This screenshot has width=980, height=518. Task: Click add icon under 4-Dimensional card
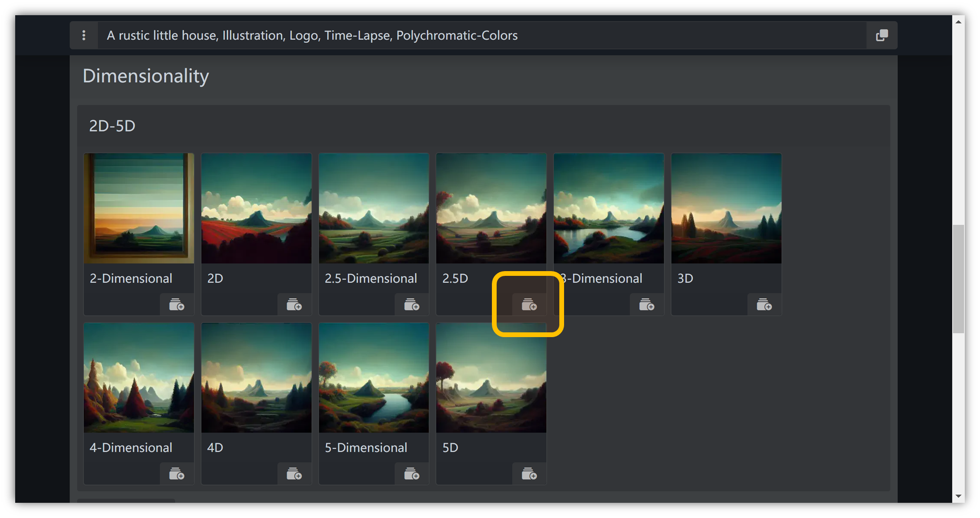[x=177, y=474]
